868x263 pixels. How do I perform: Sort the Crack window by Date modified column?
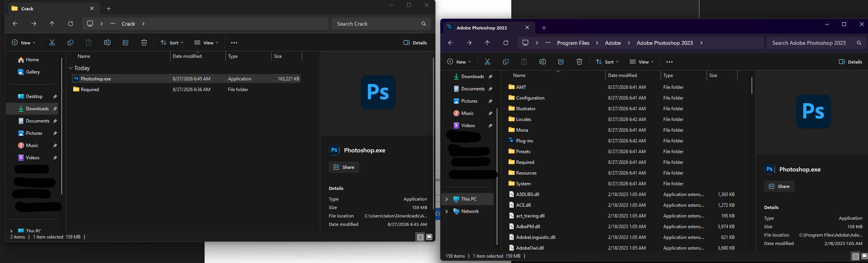click(198, 56)
